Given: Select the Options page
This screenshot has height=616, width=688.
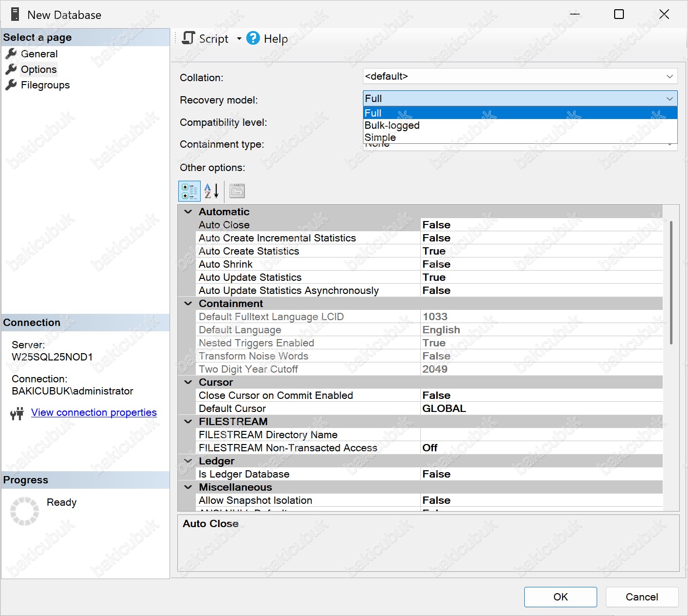Looking at the screenshot, I should coord(38,69).
